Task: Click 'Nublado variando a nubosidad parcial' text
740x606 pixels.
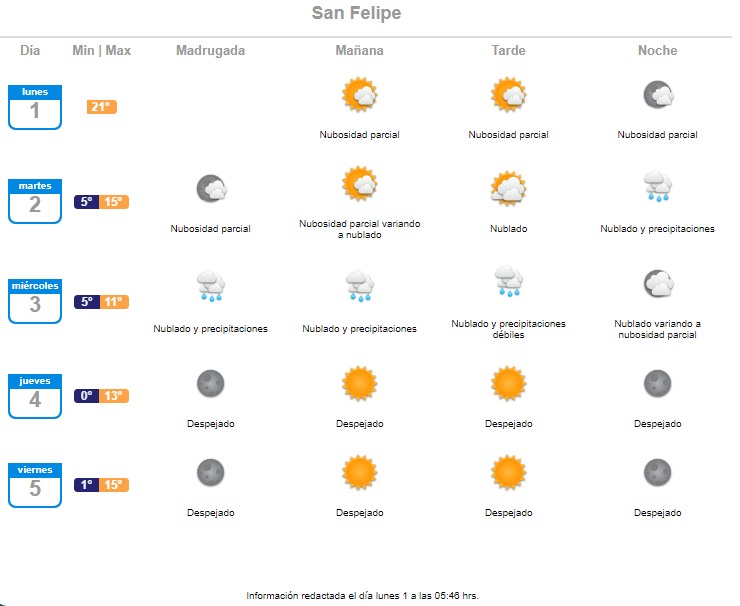Action: (x=657, y=329)
